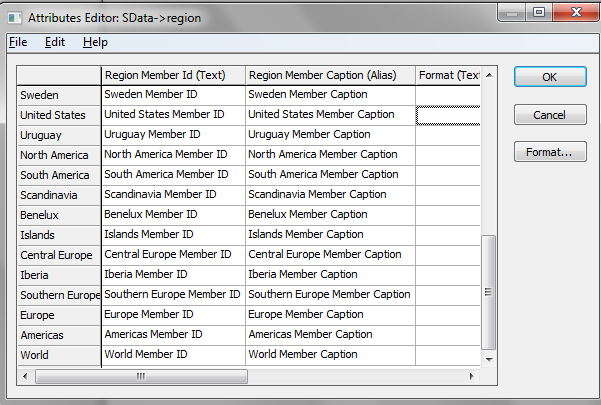Click the Uruguay Member Caption cell
Viewport: 601px width, 405px height.
click(330, 135)
